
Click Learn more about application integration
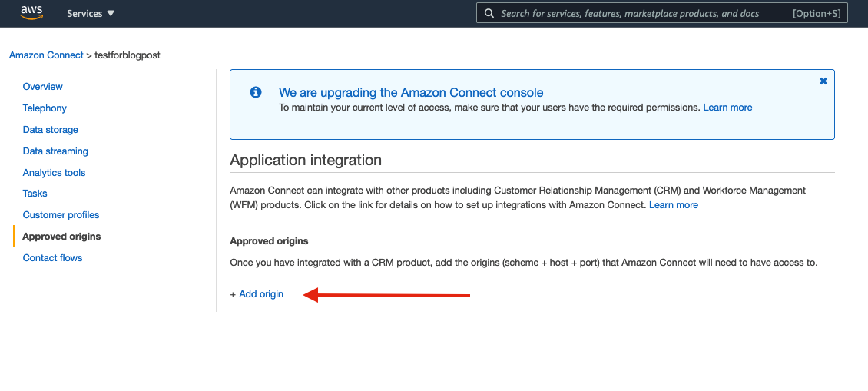click(x=674, y=205)
